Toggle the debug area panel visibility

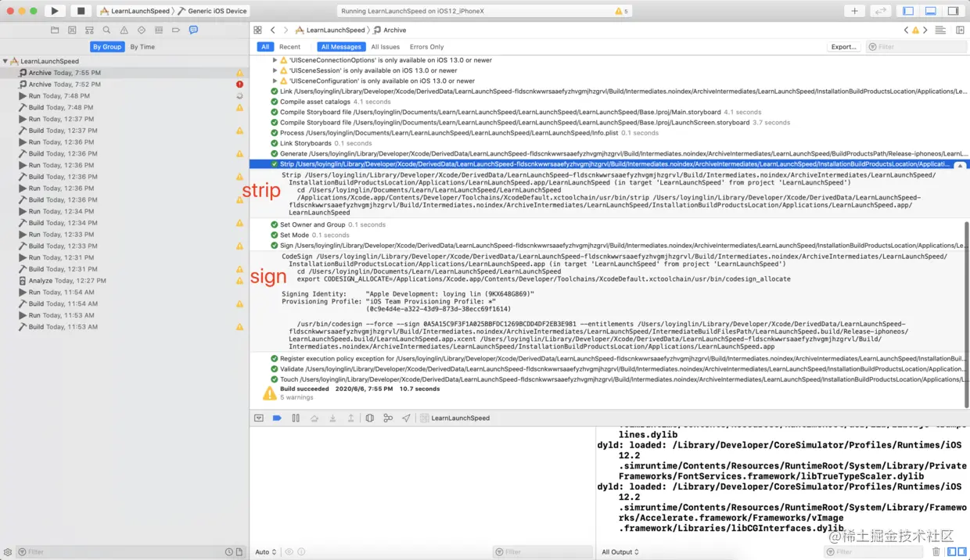tap(931, 11)
